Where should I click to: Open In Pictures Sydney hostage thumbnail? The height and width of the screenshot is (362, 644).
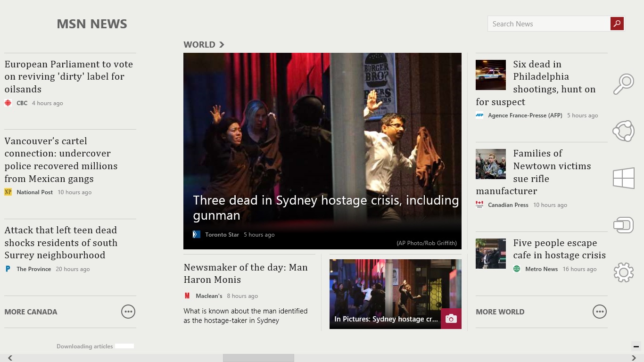pos(396,294)
